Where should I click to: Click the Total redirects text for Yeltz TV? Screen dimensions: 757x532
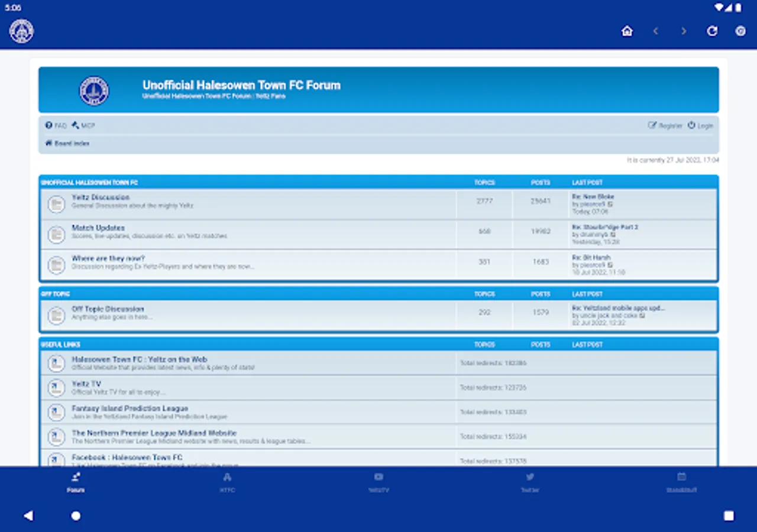pos(493,388)
